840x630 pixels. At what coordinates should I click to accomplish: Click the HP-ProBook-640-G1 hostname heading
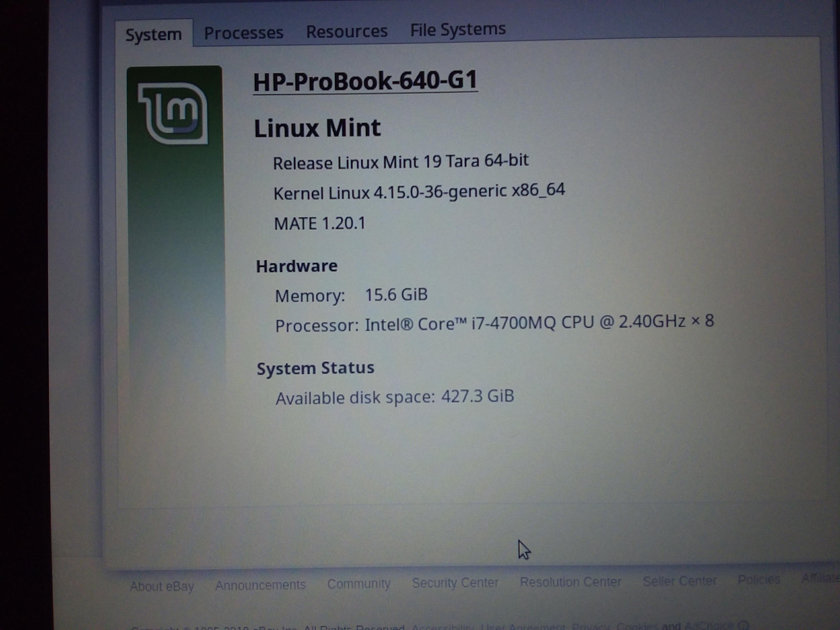click(x=365, y=81)
